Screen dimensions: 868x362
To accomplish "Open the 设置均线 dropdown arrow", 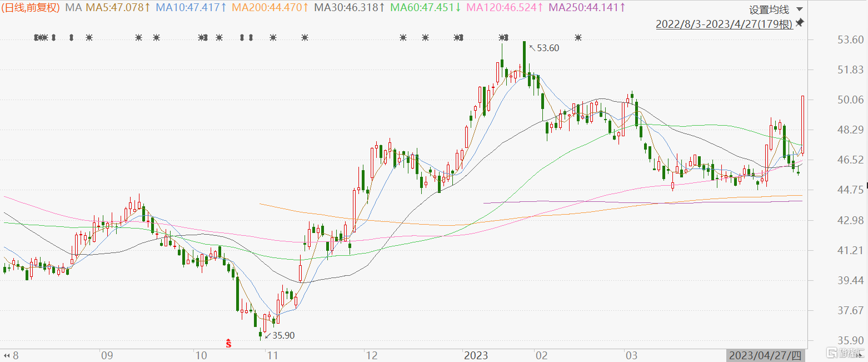I will point(799,9).
